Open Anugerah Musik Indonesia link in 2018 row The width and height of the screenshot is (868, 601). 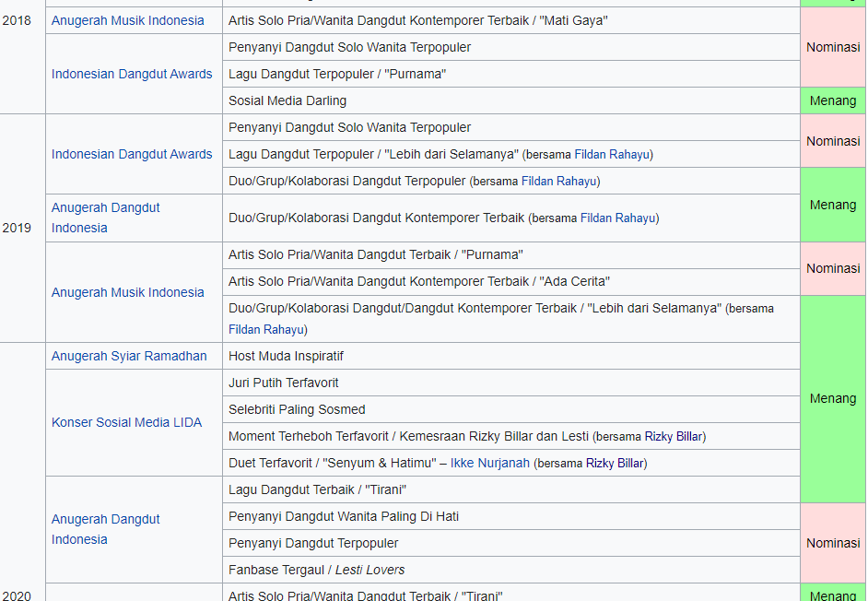127,20
